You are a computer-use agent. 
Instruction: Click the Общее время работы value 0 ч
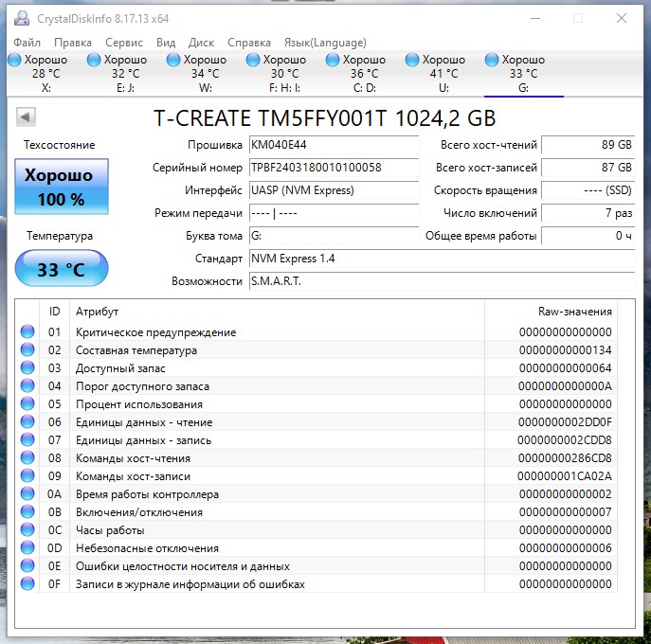(x=588, y=236)
